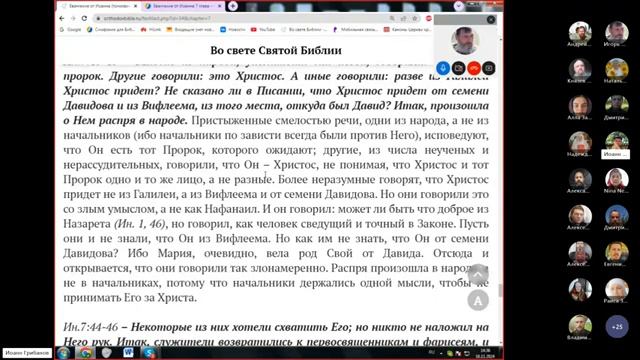The width and height of the screenshot is (640, 360).
Task: Open the Симфония для Биб... bookmark
Action: coord(111,30)
